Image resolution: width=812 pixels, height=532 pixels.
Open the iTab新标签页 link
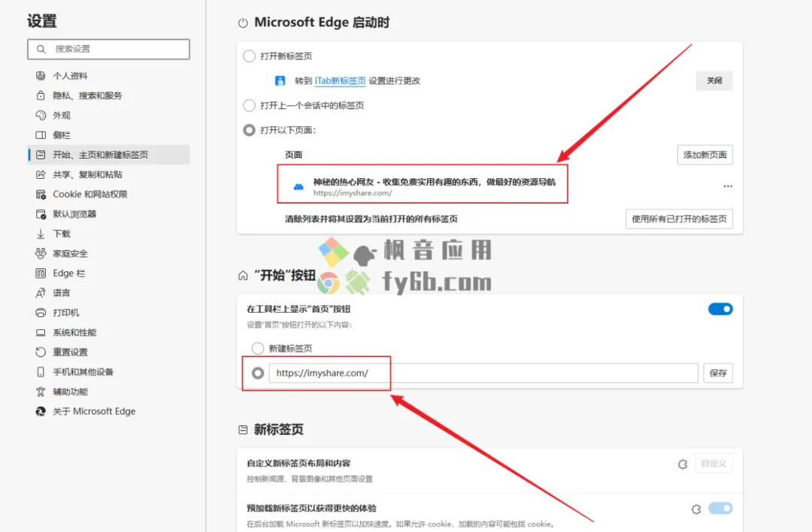tap(341, 80)
